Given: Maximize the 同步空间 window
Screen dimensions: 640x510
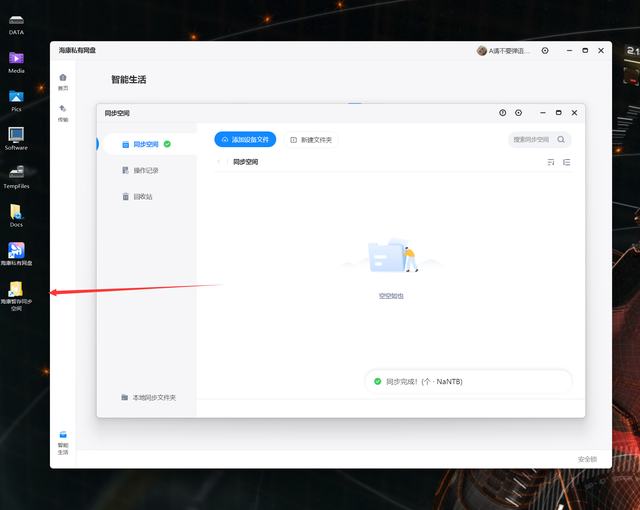Looking at the screenshot, I should tap(559, 113).
